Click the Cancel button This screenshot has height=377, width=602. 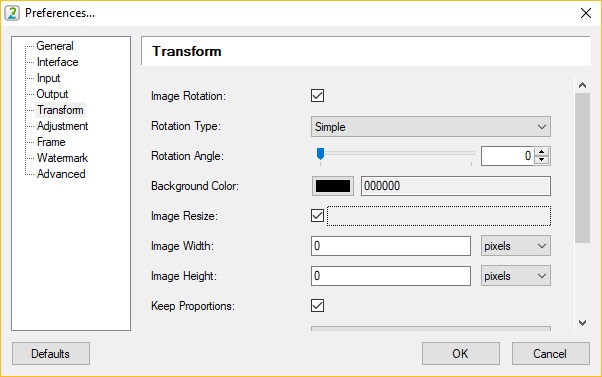point(551,354)
